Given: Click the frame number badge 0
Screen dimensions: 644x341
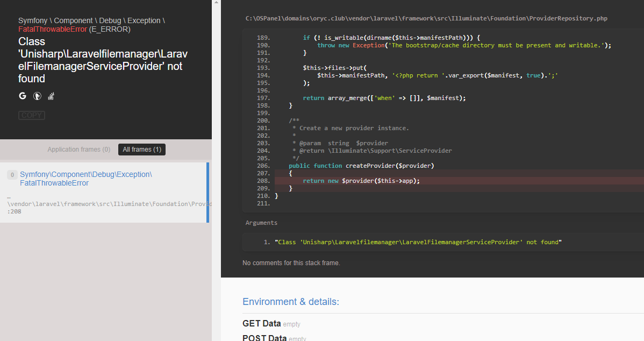Looking at the screenshot, I should click(x=12, y=175).
